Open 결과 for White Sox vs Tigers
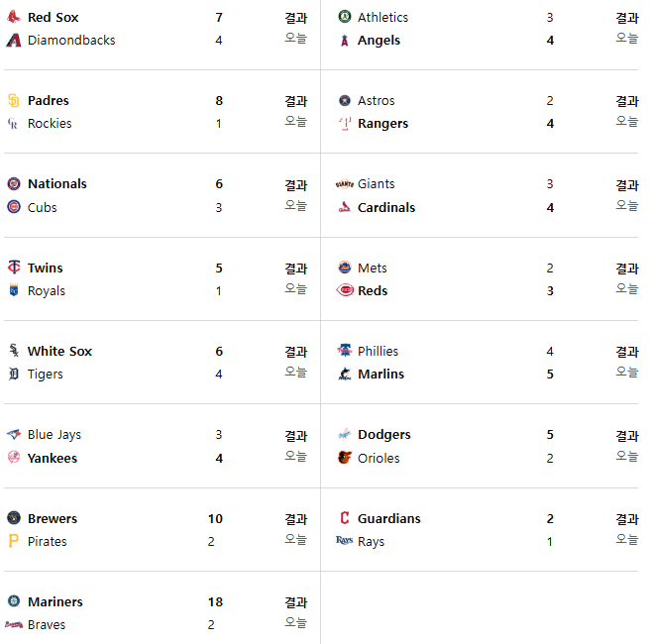Image resolution: width=651 pixels, height=644 pixels. 295,352
